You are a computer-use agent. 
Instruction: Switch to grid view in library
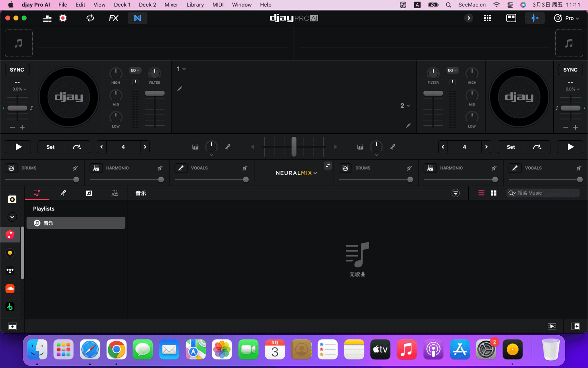coord(494,193)
